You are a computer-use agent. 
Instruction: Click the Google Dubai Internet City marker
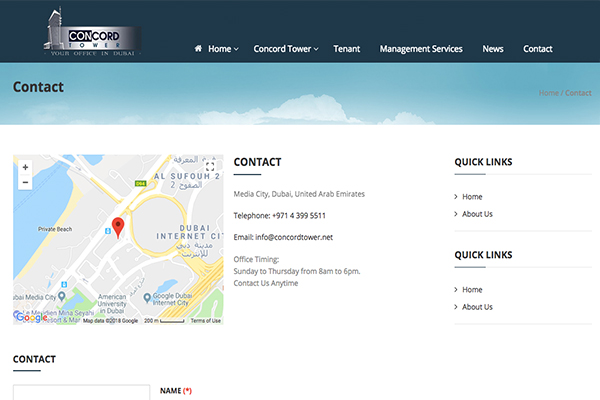pos(147,297)
